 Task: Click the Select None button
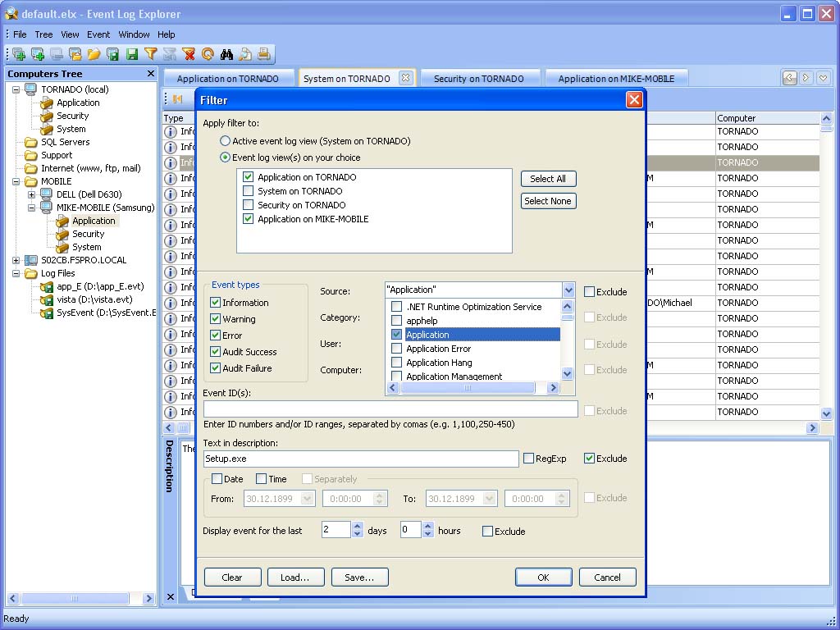(x=549, y=201)
